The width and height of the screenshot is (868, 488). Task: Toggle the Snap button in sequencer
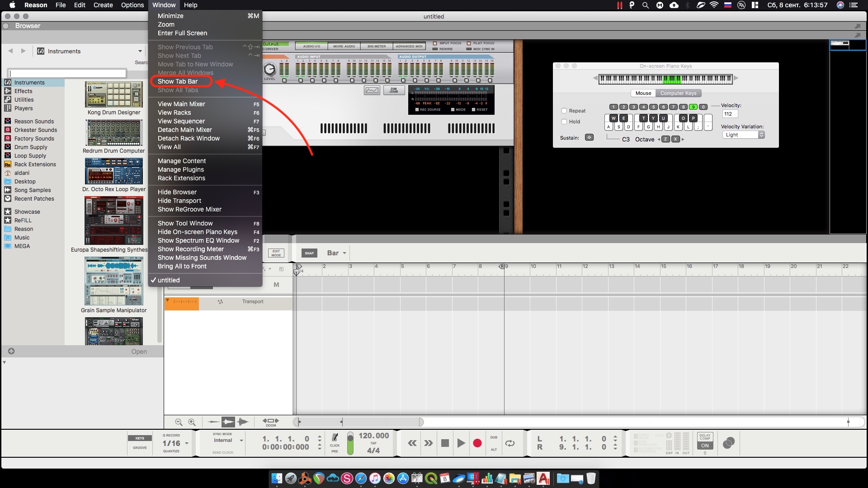click(309, 253)
